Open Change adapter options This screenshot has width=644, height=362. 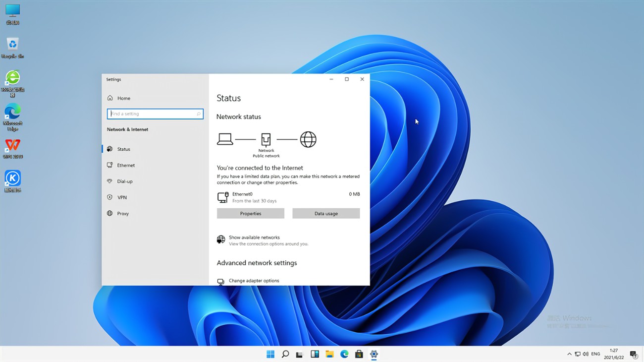254,281
